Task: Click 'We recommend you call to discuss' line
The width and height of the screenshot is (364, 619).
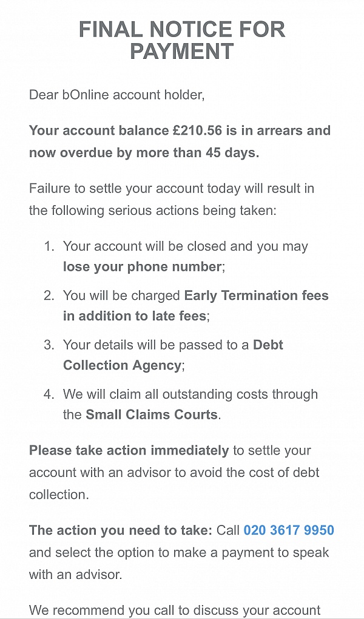Action: [x=175, y=611]
